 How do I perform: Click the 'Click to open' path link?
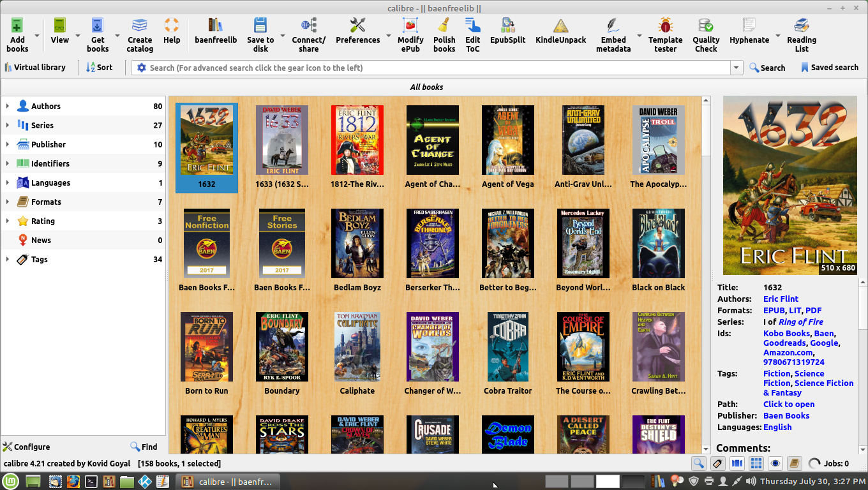pos(789,404)
